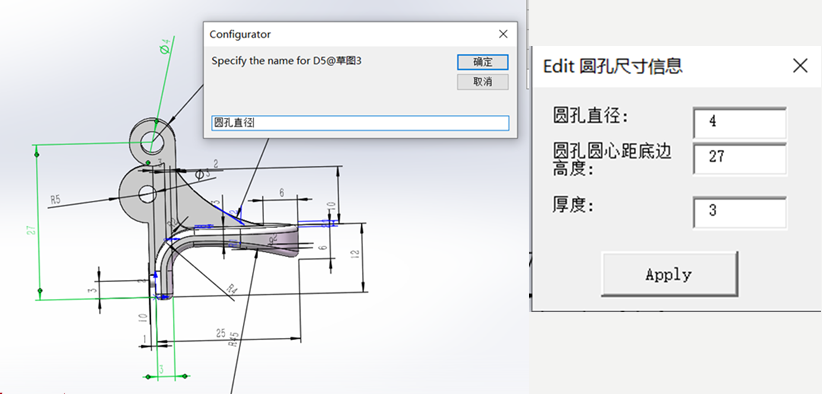Pick the R4 radius dimension label
The width and height of the screenshot is (822, 394).
[x=232, y=288]
